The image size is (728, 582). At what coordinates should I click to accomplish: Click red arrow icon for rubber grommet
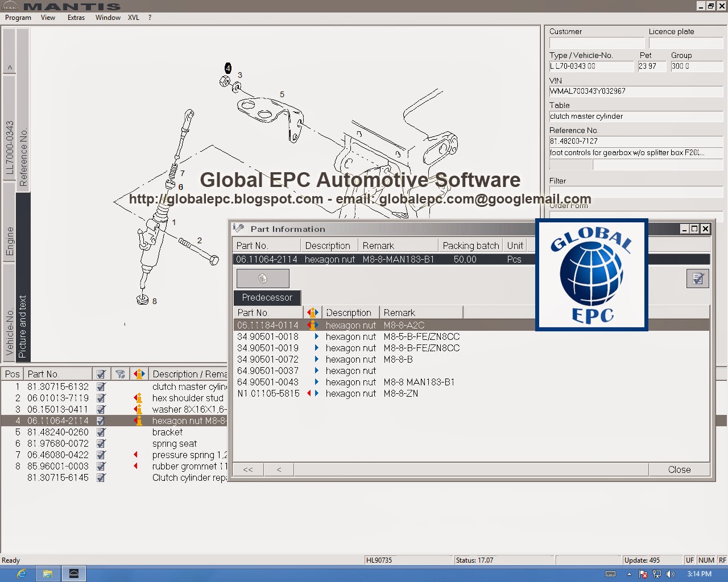click(135, 466)
